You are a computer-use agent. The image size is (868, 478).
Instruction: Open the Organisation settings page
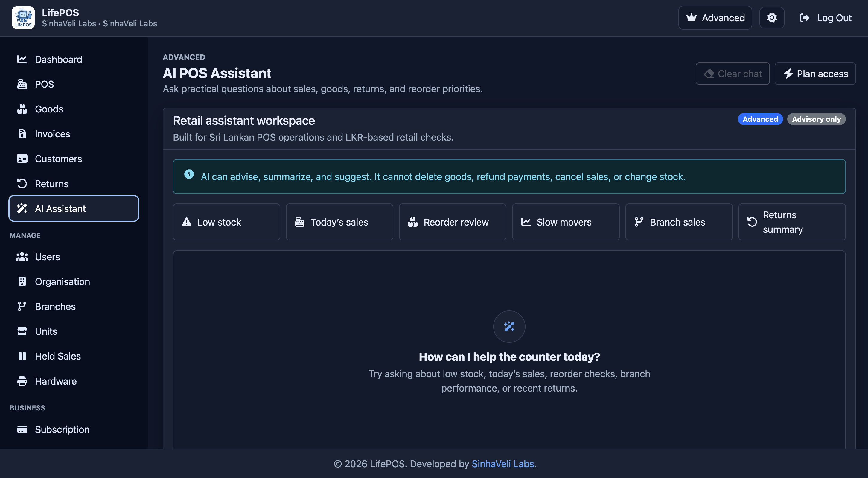74,282
